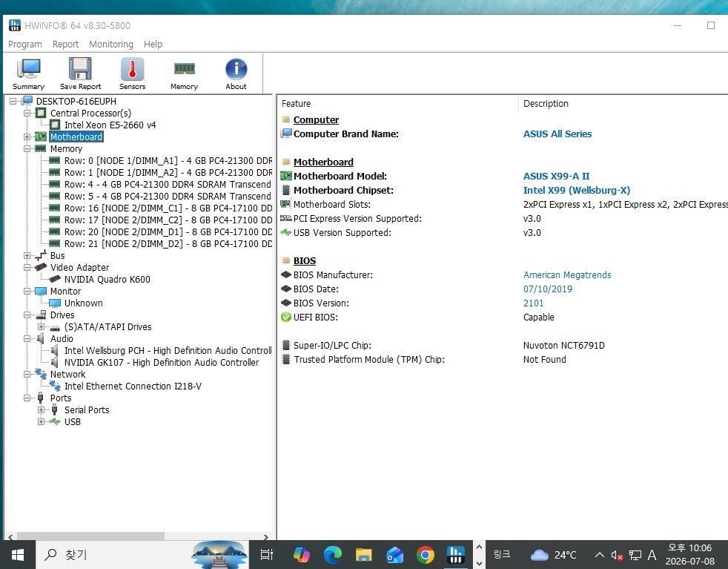Collapse the Memory tree node
The height and width of the screenshot is (569, 728).
(27, 149)
